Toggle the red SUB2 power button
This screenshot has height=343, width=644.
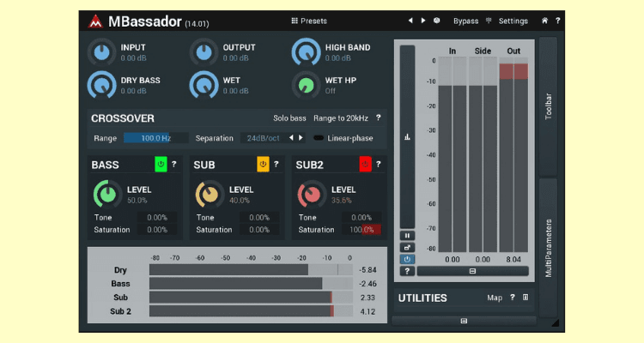pyautogui.click(x=365, y=164)
